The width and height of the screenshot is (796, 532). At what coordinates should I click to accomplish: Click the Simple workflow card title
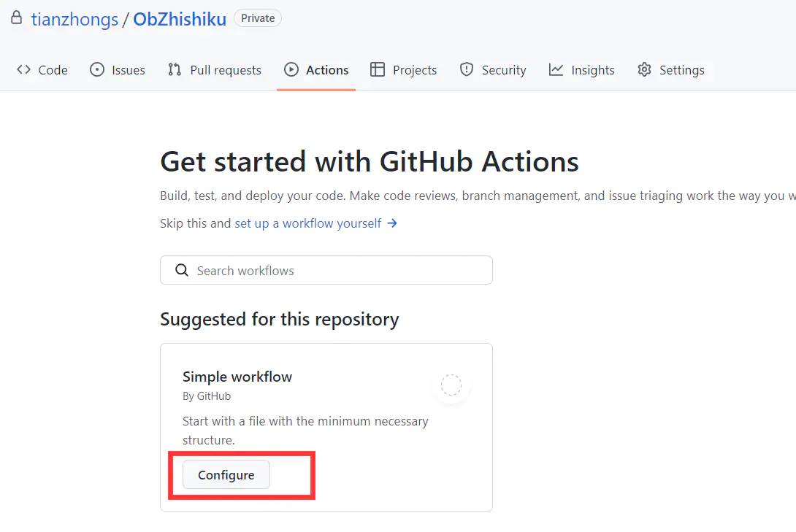pyautogui.click(x=237, y=377)
